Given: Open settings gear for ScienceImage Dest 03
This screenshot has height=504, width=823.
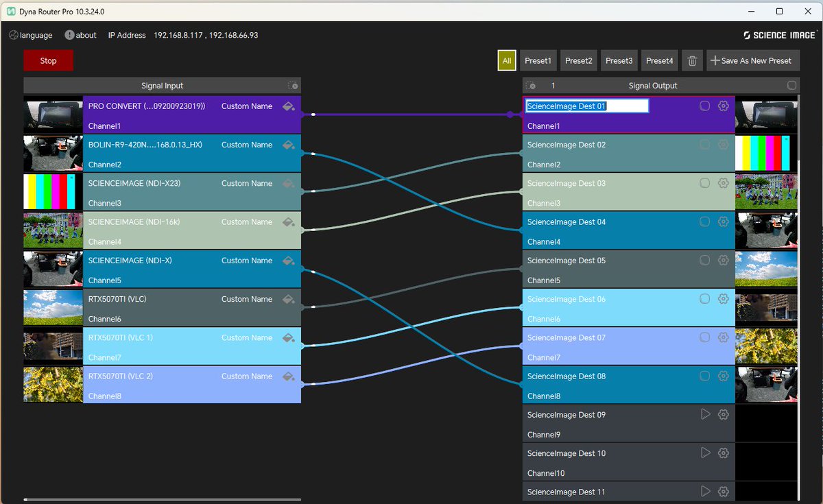Looking at the screenshot, I should point(723,183).
